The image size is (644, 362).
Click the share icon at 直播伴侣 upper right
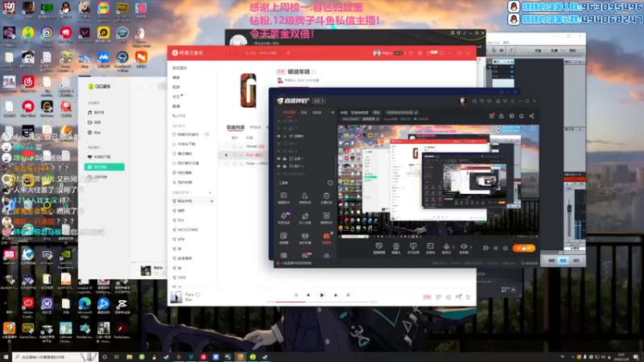coord(531,116)
